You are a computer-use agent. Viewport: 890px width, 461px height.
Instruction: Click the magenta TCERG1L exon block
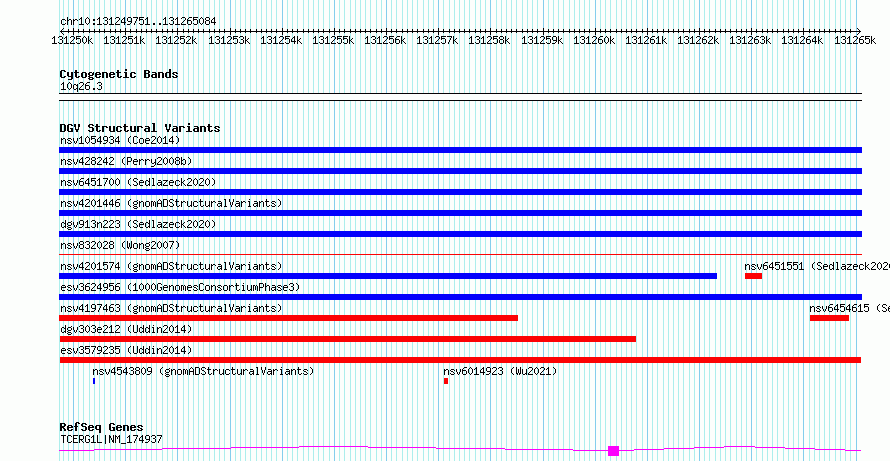pyautogui.click(x=613, y=451)
